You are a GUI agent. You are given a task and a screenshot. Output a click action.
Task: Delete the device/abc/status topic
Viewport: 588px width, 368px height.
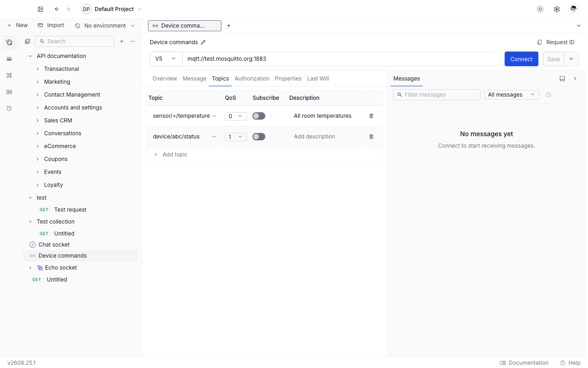tap(372, 137)
